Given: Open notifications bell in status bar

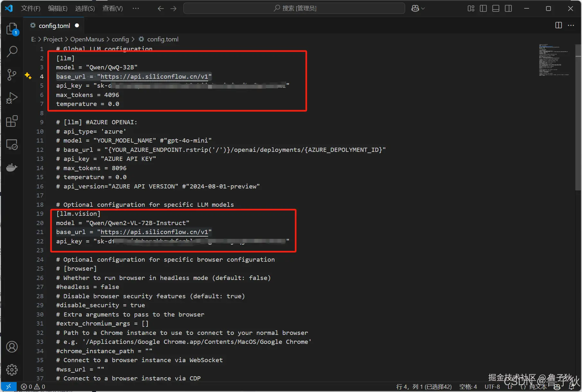Looking at the screenshot, I should tap(572, 387).
